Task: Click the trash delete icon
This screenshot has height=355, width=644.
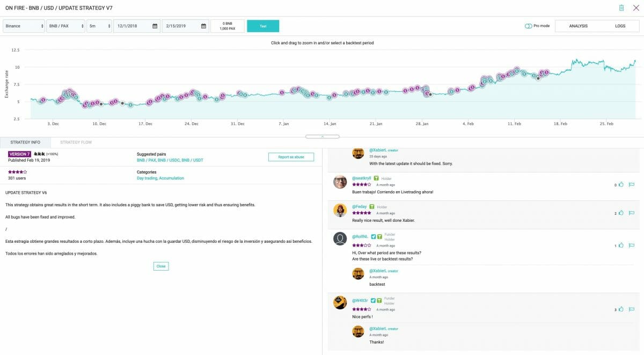Action: tap(621, 8)
